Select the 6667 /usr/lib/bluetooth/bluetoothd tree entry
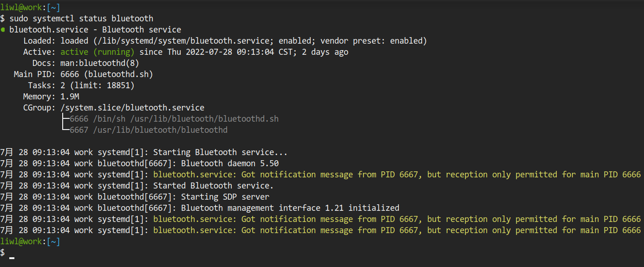This screenshot has height=267, width=644. point(149,130)
